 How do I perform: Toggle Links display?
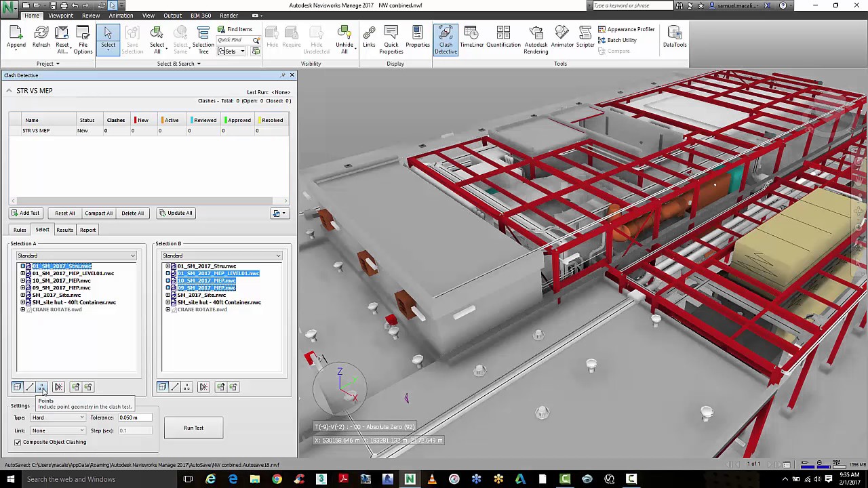pyautogui.click(x=369, y=38)
